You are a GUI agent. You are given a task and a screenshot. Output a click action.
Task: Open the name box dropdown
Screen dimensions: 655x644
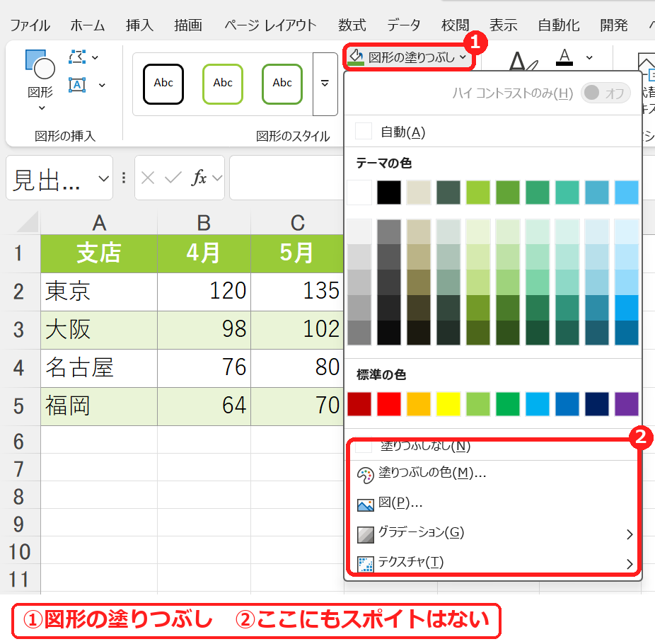103,178
